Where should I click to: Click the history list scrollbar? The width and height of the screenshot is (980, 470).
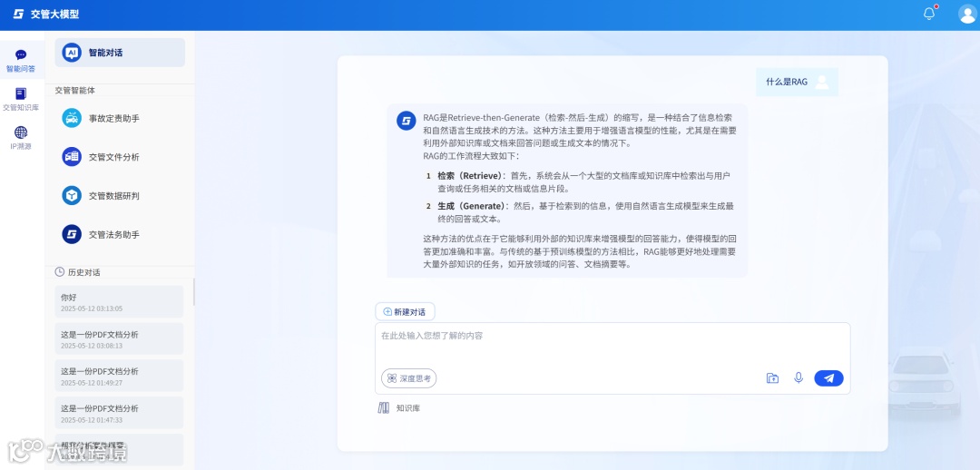tap(193, 292)
